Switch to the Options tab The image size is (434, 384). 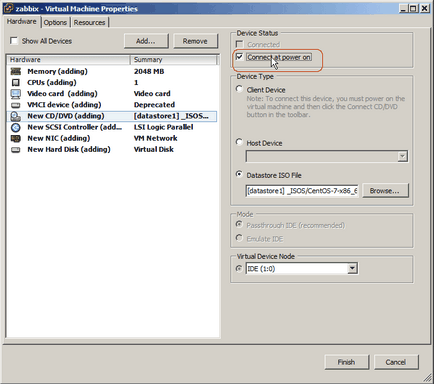(x=55, y=22)
